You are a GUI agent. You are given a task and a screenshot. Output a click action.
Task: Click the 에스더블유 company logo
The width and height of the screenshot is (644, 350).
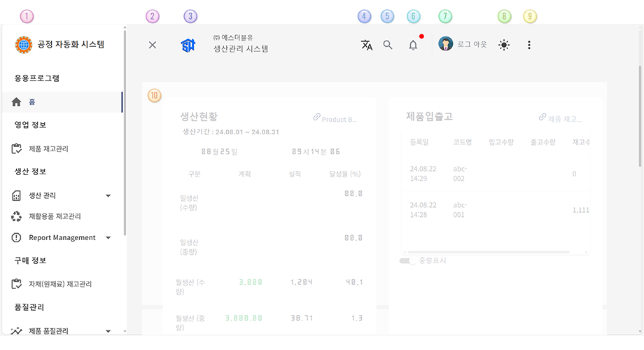(x=188, y=45)
